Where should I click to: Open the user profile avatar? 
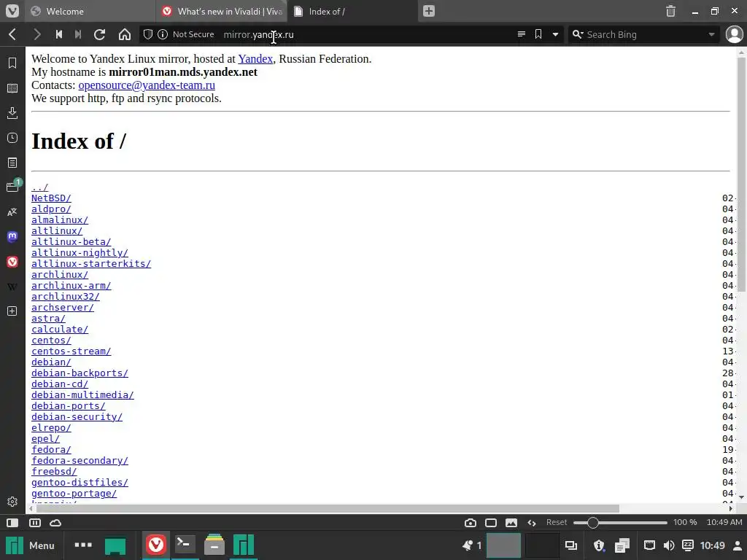(x=734, y=34)
